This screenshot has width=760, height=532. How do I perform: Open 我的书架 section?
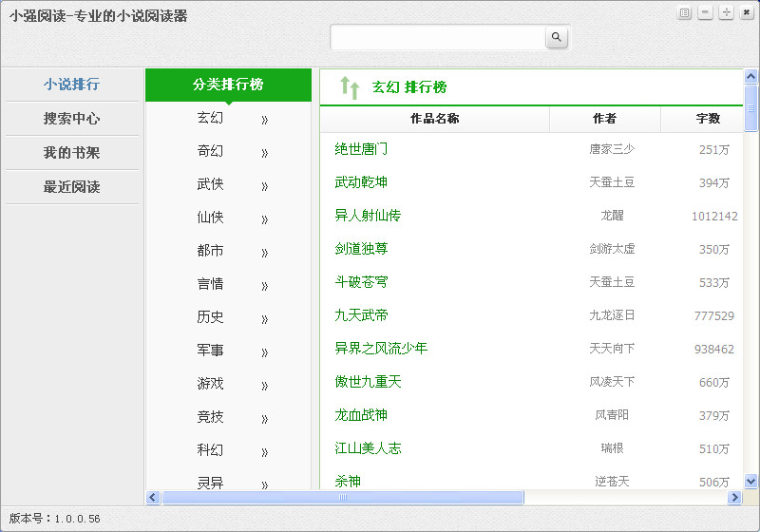[x=72, y=153]
